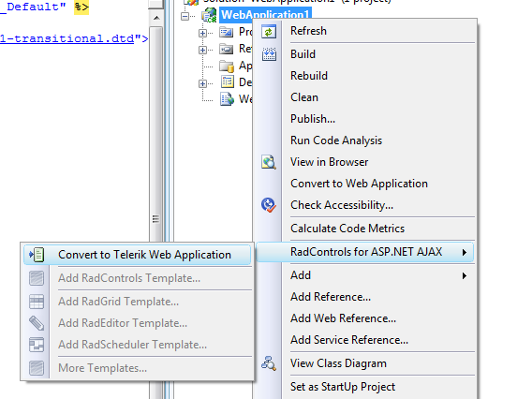Collapse the WebApplication1 project node
Screen dimensions: 532x399
(x=185, y=16)
